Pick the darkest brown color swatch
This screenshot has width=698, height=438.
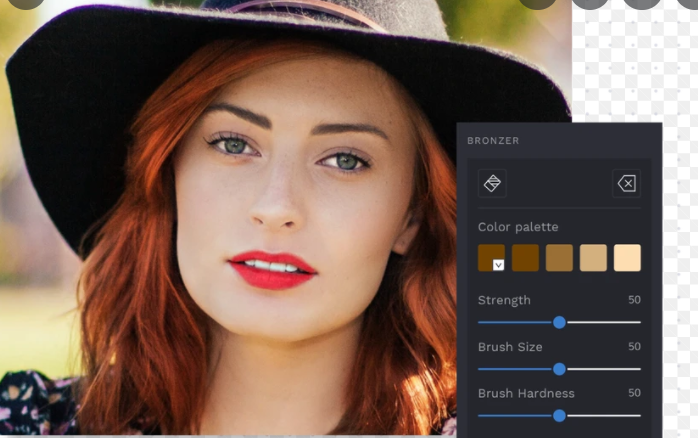491,257
